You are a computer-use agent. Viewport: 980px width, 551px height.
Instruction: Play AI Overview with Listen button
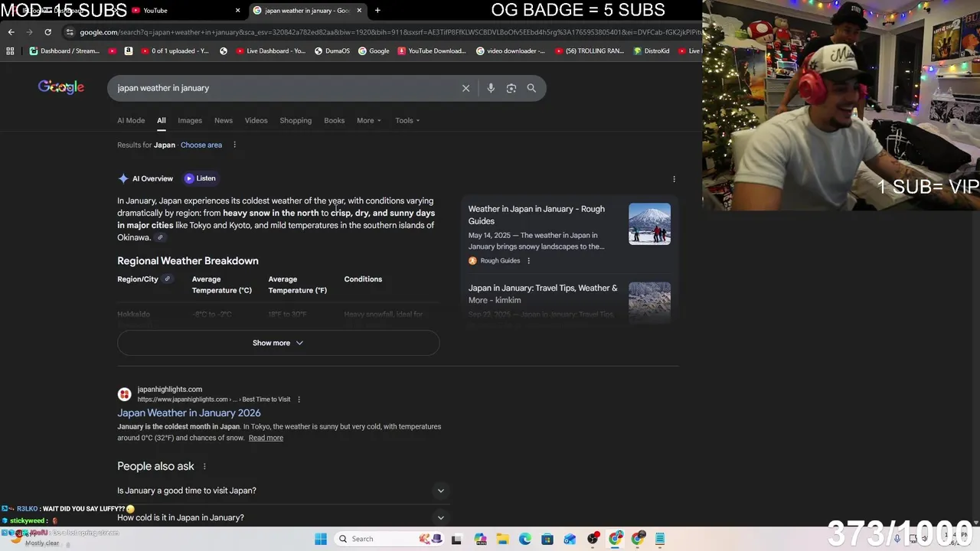(201, 178)
